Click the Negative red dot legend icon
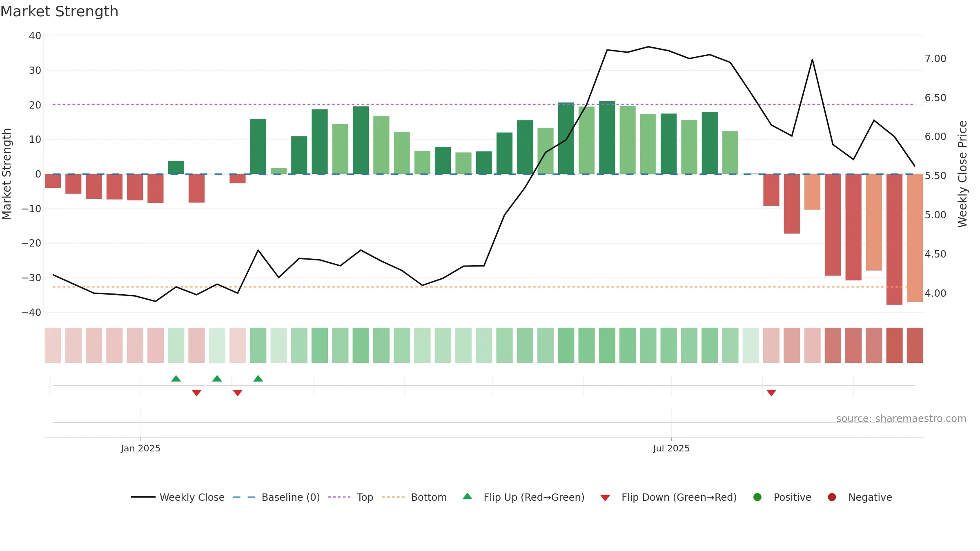This screenshot has height=551, width=980. (x=832, y=497)
